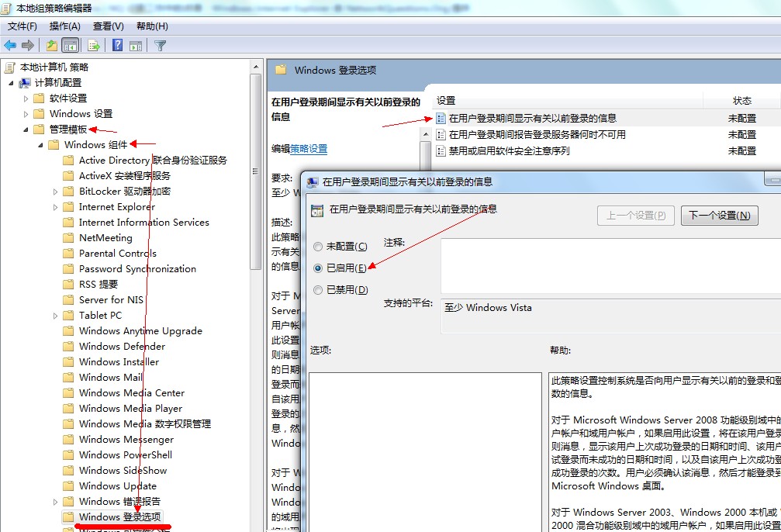This screenshot has height=532, width=781.
Task: Select the Windows PowerShell tree item
Action: point(126,454)
